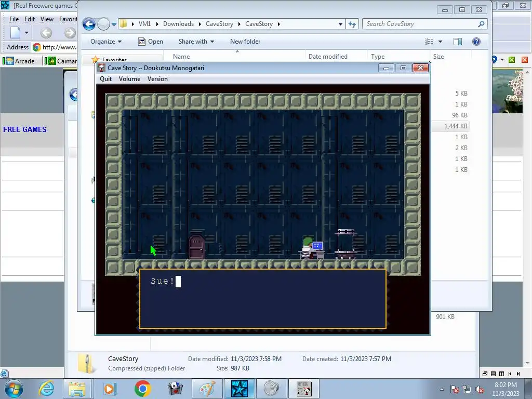Click the Action Center flag tray icon
532x399 pixels.
pyautogui.click(x=455, y=389)
